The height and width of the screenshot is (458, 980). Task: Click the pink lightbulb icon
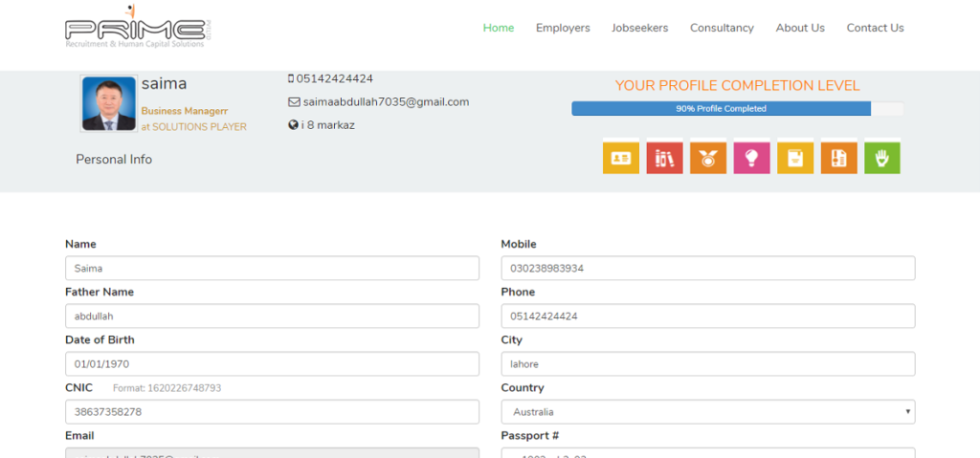point(751,159)
